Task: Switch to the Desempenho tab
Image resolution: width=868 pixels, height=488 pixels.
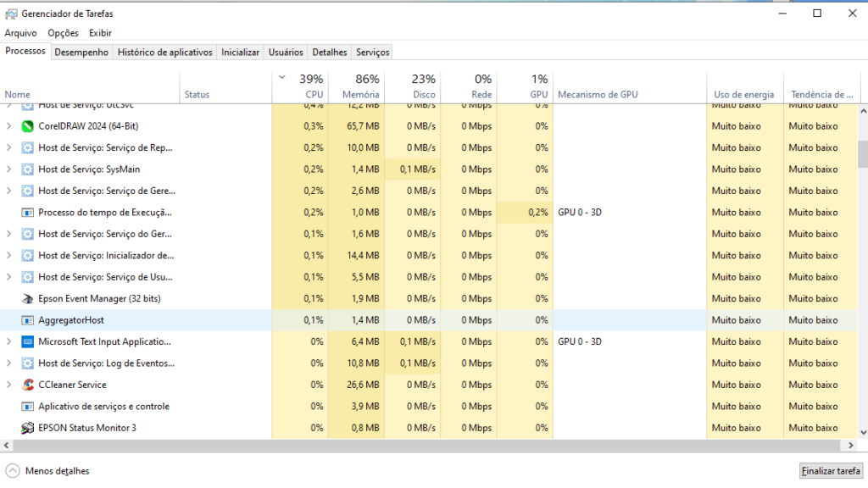Action: click(x=81, y=53)
